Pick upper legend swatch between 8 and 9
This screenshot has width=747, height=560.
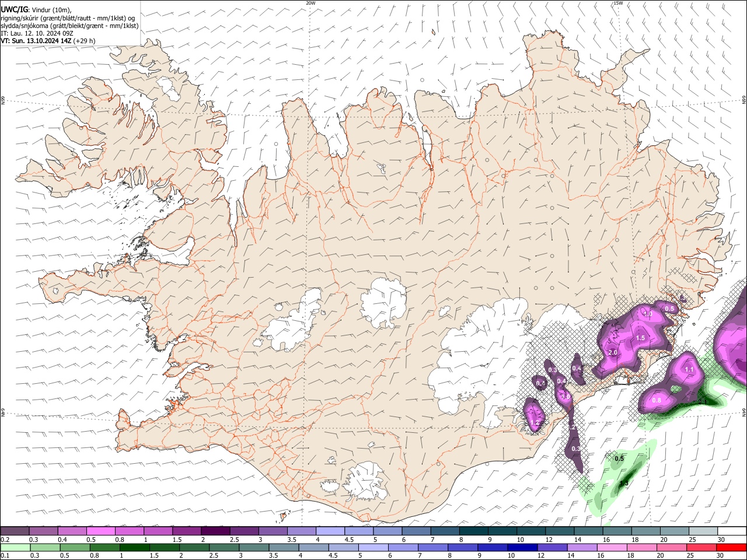[473, 531]
